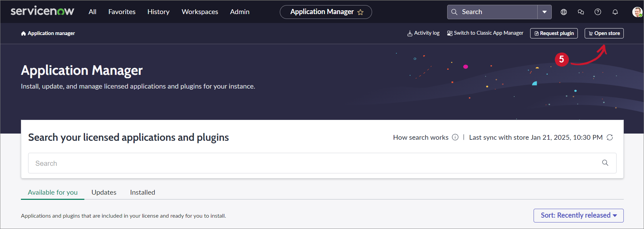Viewport: 644px width, 229px height.
Task: Click the Request plugin button
Action: point(554,33)
